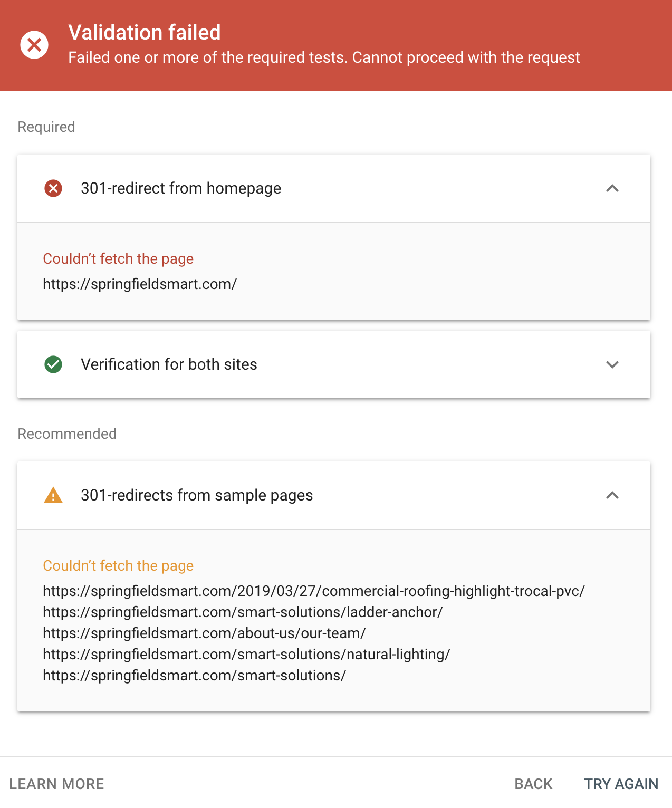
Task: Click TRY AGAIN to rerun validation
Action: click(621, 784)
